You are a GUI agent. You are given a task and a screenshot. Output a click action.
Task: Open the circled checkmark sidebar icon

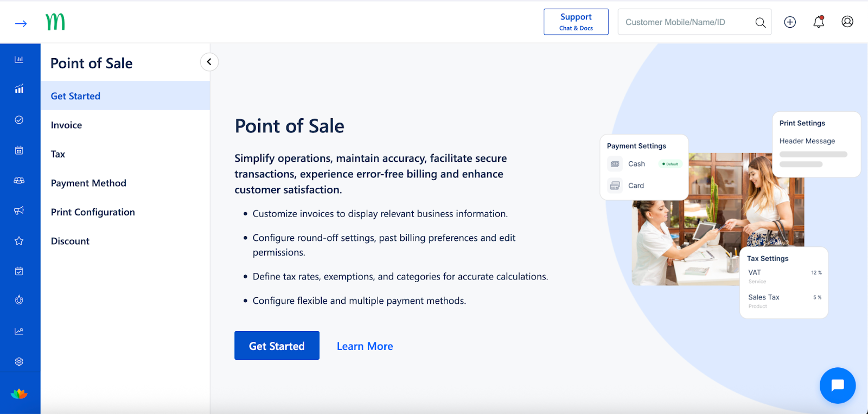(19, 119)
